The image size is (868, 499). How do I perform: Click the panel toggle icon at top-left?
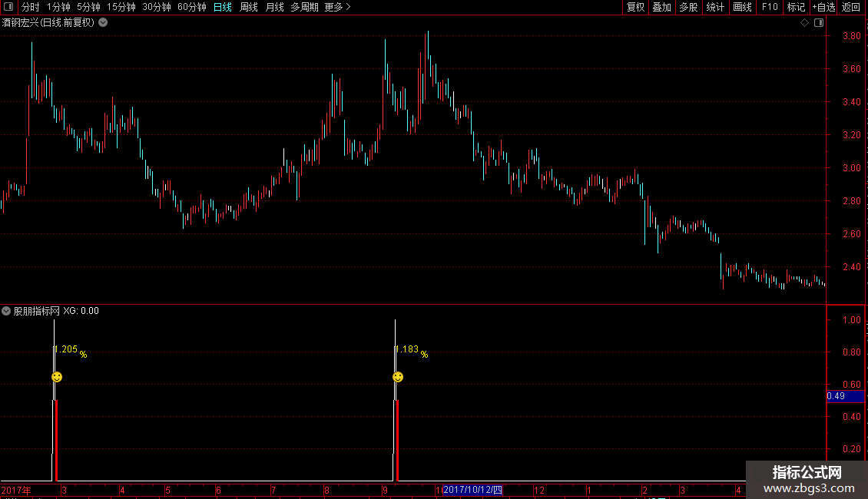coord(8,7)
